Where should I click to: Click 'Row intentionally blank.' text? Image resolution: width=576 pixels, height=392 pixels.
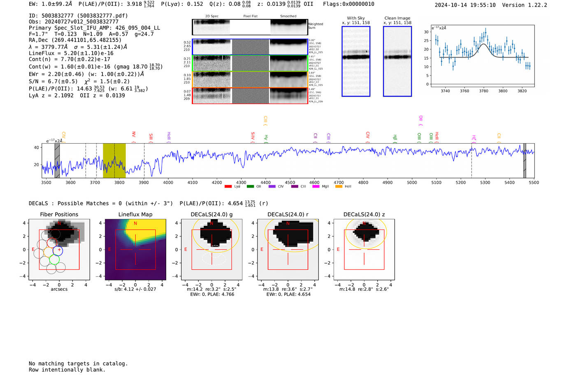pyautogui.click(x=67, y=370)
